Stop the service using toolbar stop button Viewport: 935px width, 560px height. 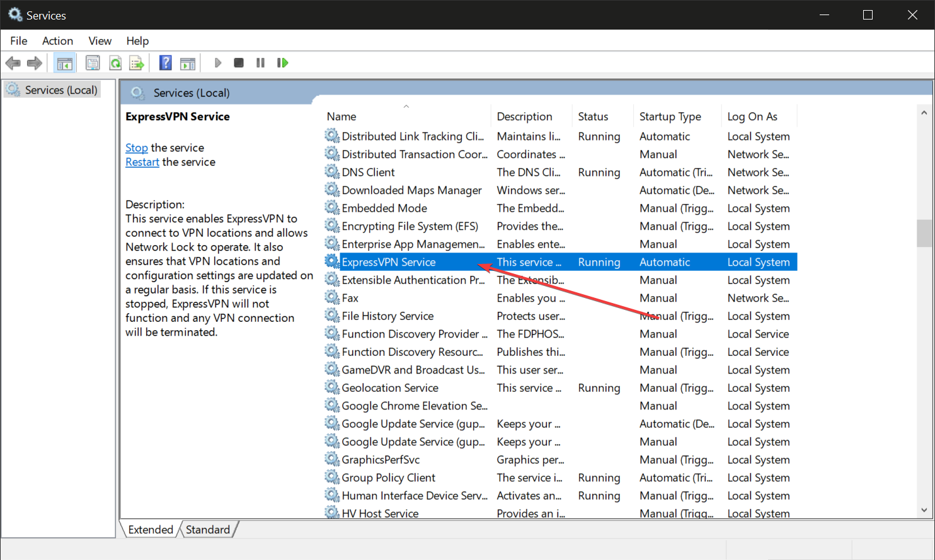pos(238,63)
